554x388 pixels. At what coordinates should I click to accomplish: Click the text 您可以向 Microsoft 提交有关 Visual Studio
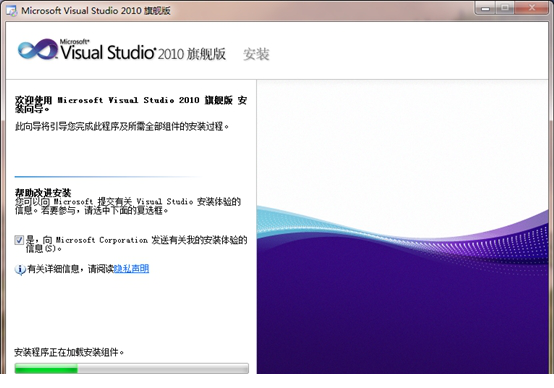[128, 206]
